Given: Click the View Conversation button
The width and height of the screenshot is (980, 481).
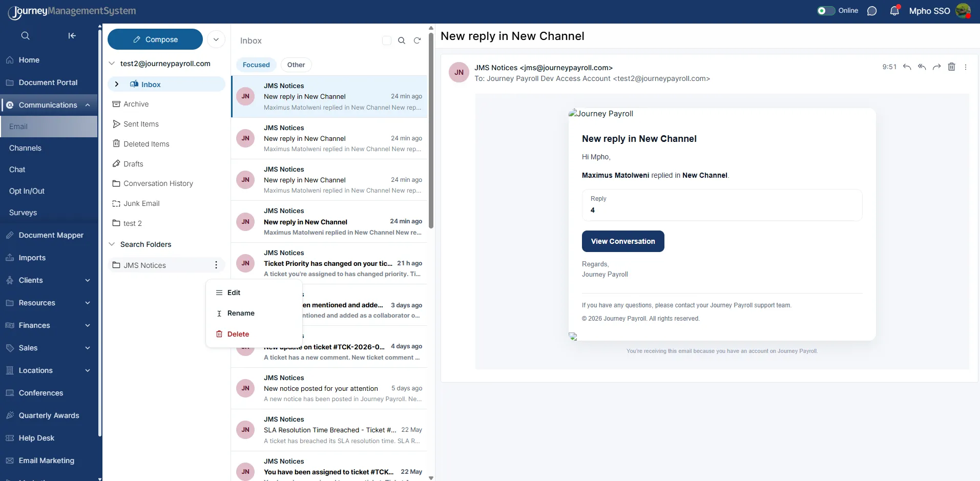Looking at the screenshot, I should click(623, 241).
